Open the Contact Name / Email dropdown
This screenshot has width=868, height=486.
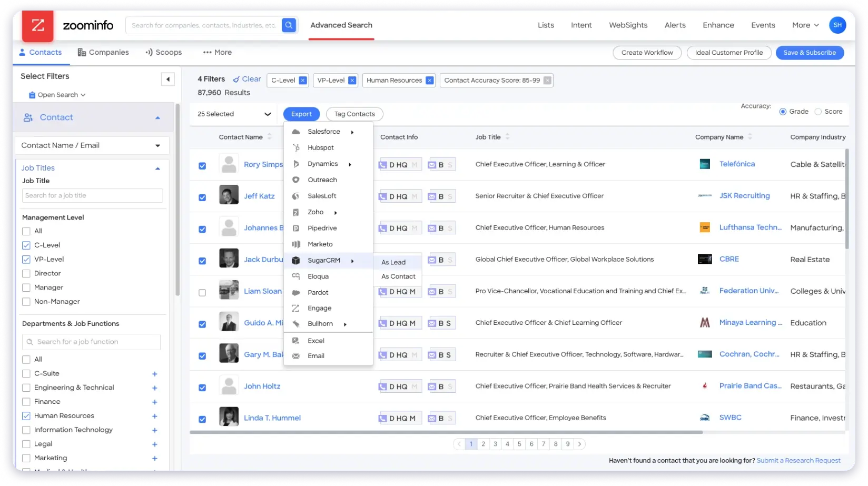pos(92,146)
